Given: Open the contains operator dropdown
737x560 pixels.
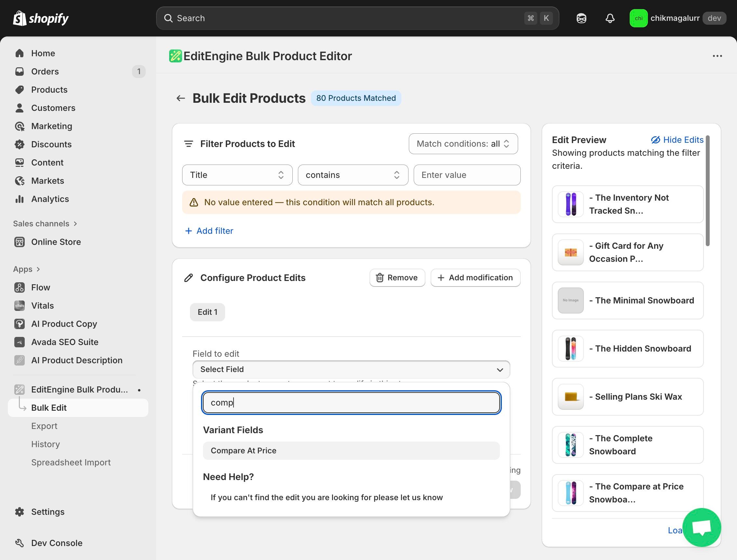Looking at the screenshot, I should pos(353,175).
